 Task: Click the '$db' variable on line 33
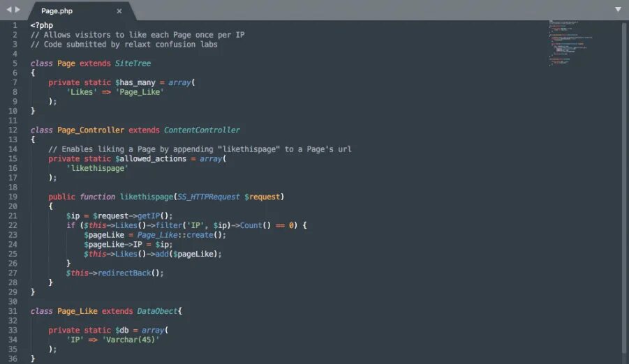(122, 331)
